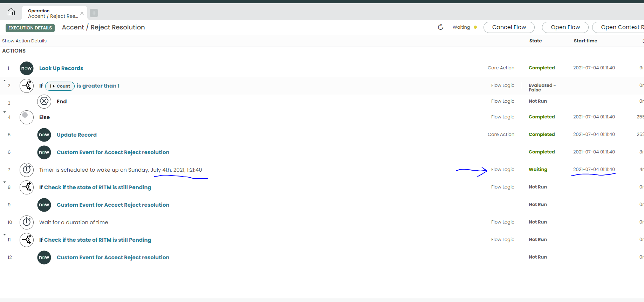Click the End icon in row 3
The image size is (644, 302).
coord(44,102)
